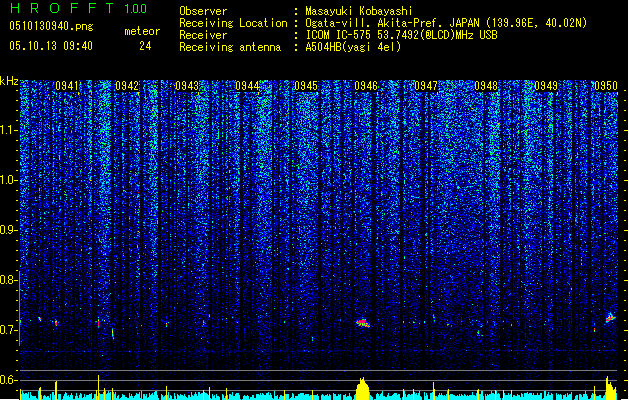The width and height of the screenshot is (629, 400).
Task: Click the 0950 time marker
Action: [x=606, y=86]
